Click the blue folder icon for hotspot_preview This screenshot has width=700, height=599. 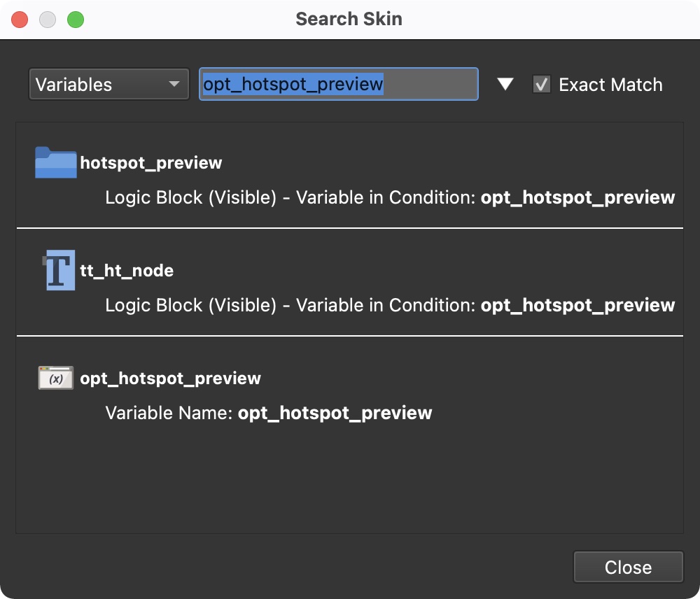55,162
